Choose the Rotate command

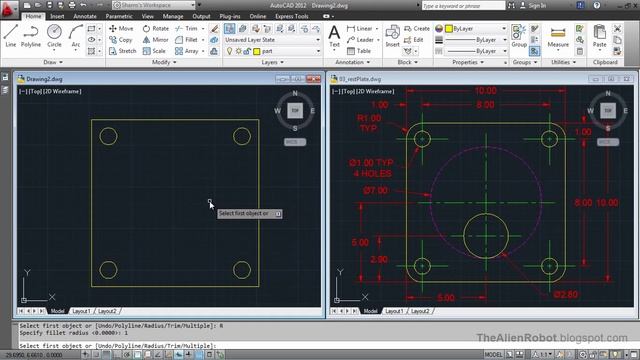(156, 29)
